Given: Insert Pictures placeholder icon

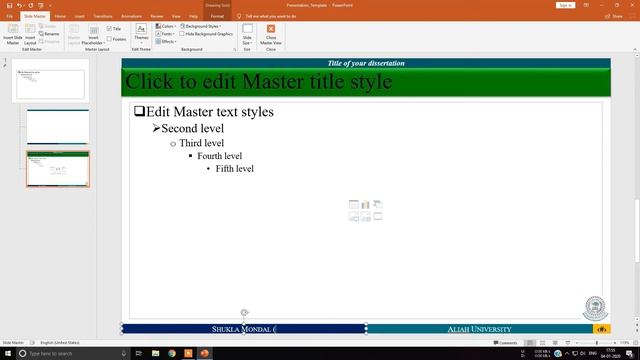Looking at the screenshot, I should [353, 216].
